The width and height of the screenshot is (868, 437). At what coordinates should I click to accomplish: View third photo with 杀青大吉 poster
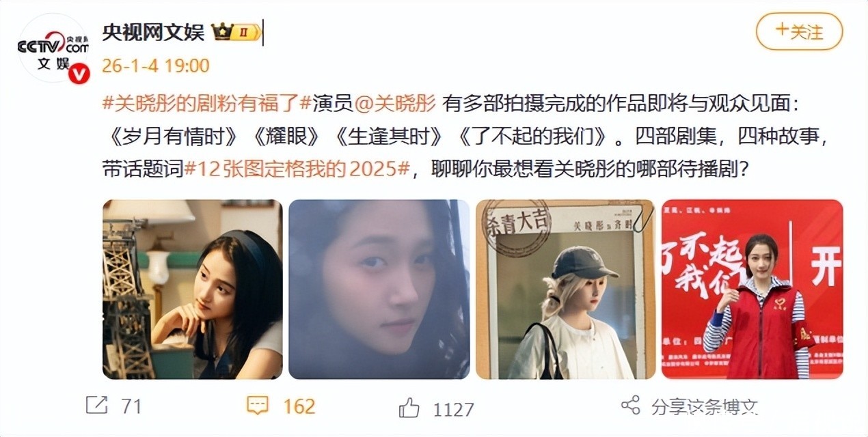(x=565, y=289)
